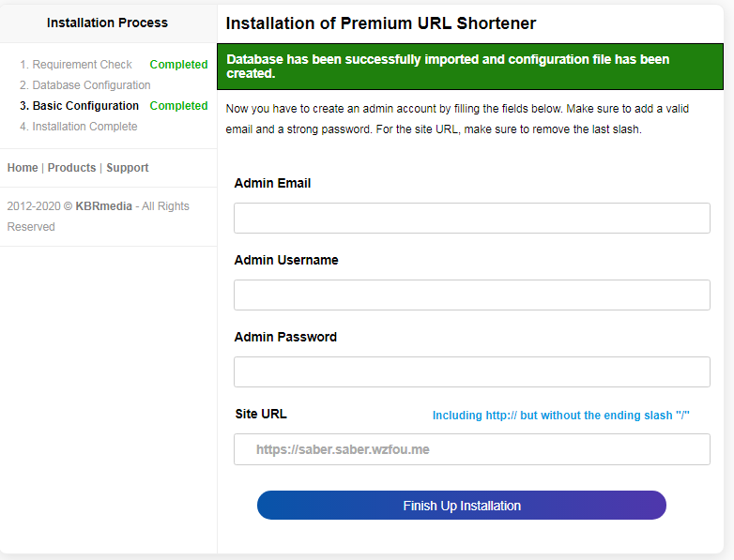Click the Installation Process sidebar header
734x560 pixels.
[x=107, y=23]
